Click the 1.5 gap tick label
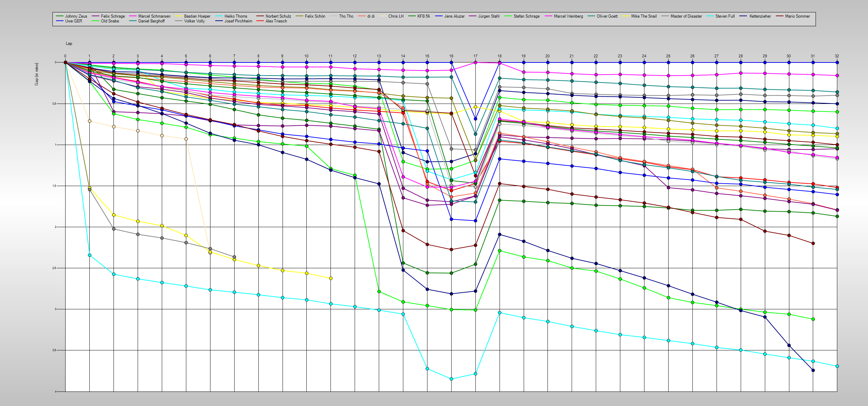The height and width of the screenshot is (406, 868). click(55, 186)
